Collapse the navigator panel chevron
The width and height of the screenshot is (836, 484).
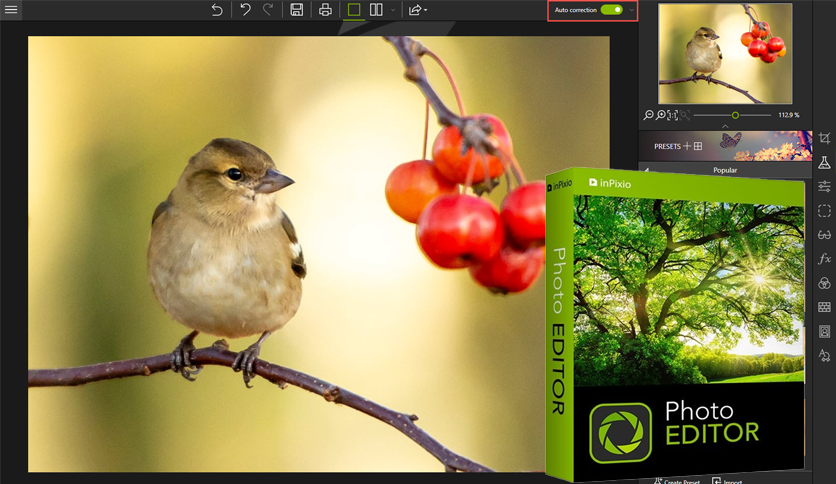point(725,126)
